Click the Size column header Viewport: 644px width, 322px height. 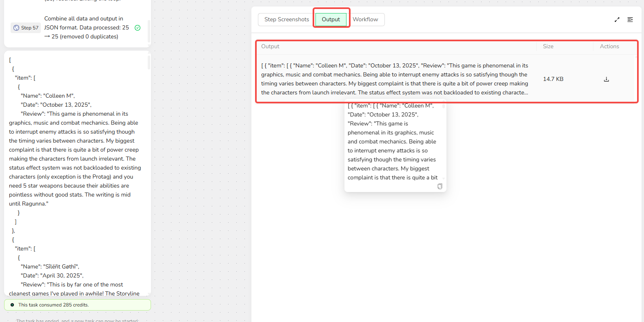[548, 47]
